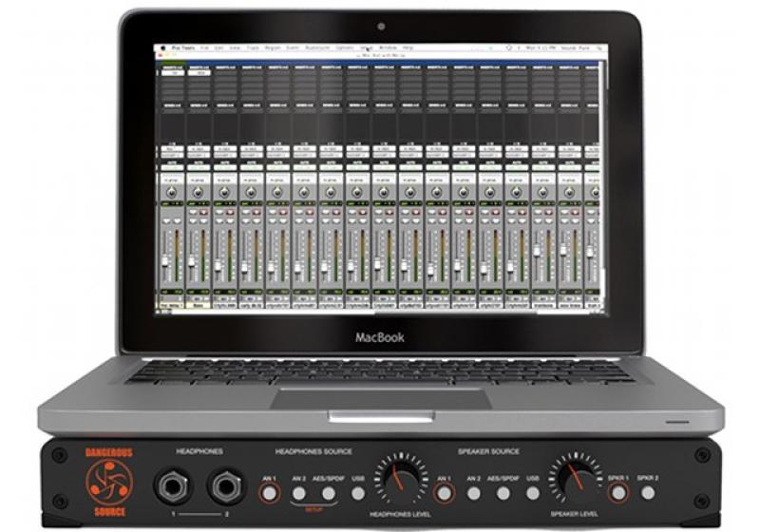The image size is (760, 532).
Task: Open the File menu in Pro Tools
Action: point(204,47)
